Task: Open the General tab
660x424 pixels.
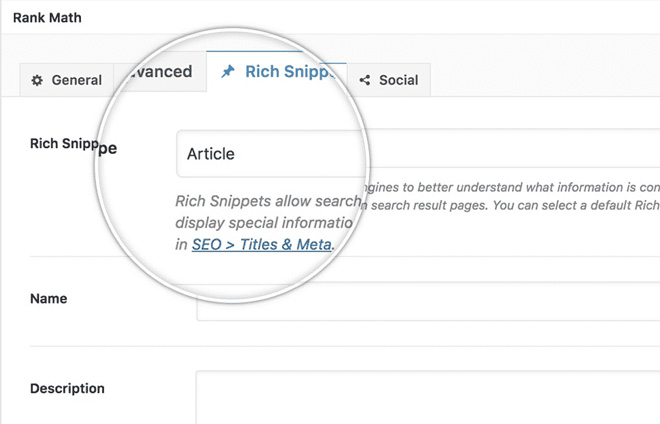Action: coord(67,80)
